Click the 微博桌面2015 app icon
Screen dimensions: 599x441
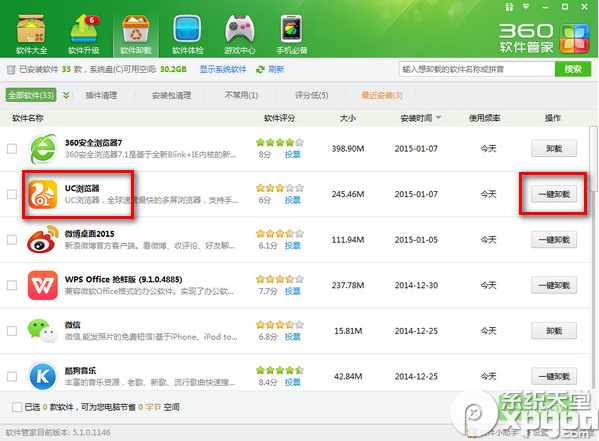click(x=43, y=240)
